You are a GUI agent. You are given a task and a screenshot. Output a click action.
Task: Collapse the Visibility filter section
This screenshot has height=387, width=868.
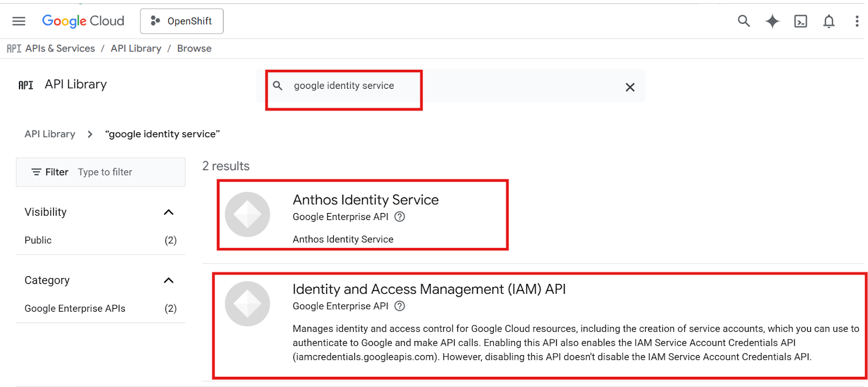point(169,212)
